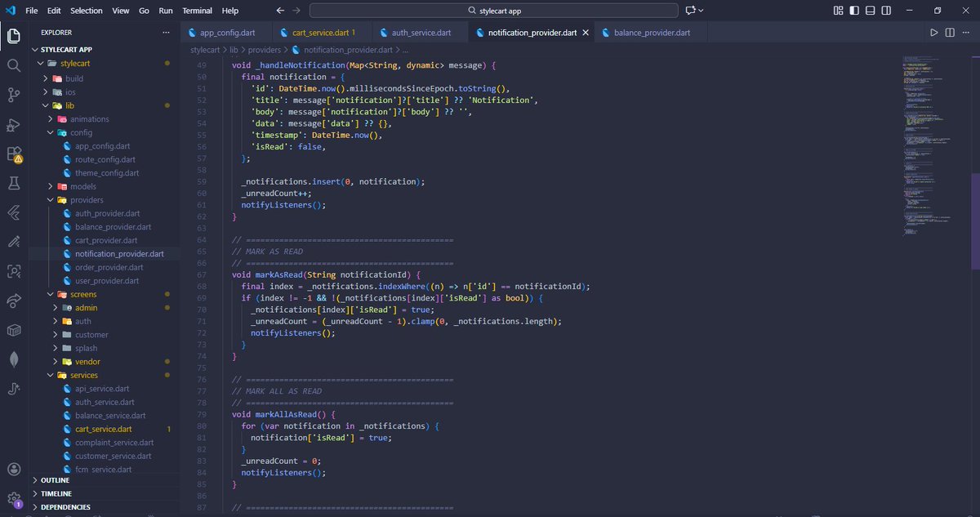Open the Copilot chat icon
980x517 pixels.
[x=691, y=11]
